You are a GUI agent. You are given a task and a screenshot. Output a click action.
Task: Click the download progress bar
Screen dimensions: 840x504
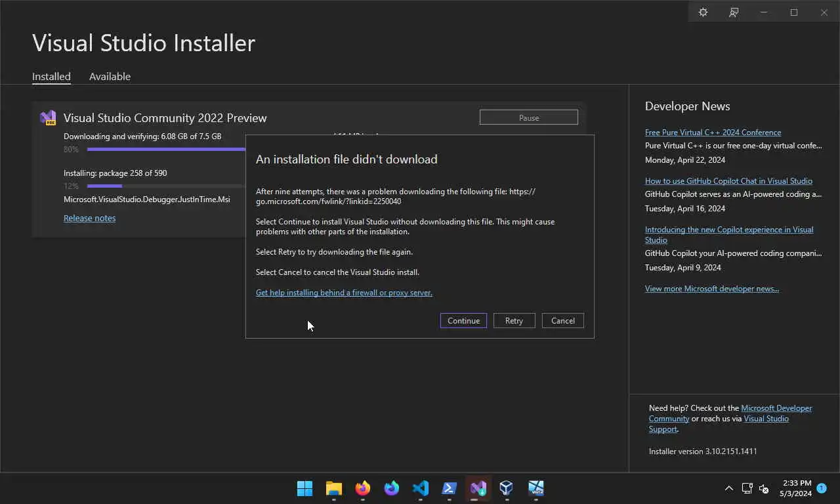166,149
